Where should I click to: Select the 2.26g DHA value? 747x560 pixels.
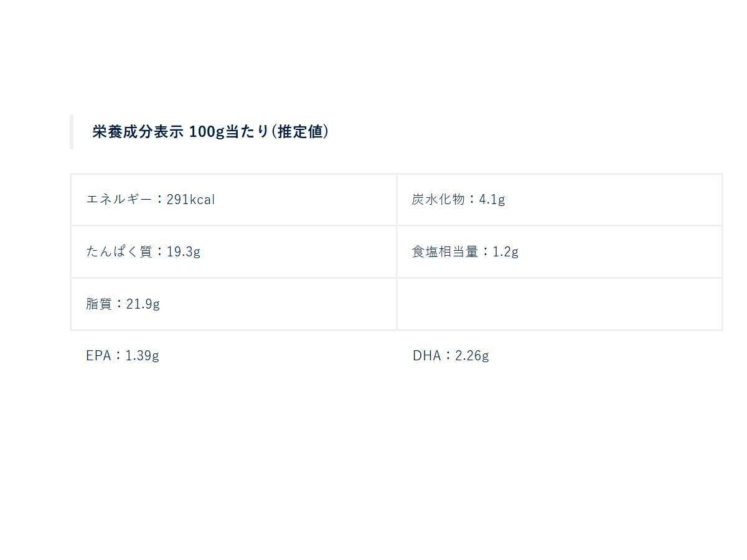point(472,356)
